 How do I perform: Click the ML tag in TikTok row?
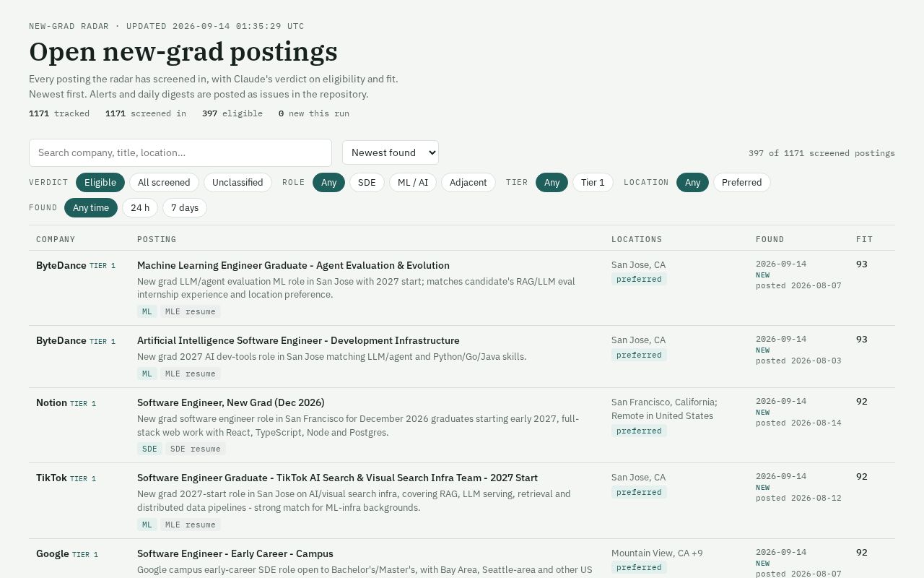click(x=147, y=525)
